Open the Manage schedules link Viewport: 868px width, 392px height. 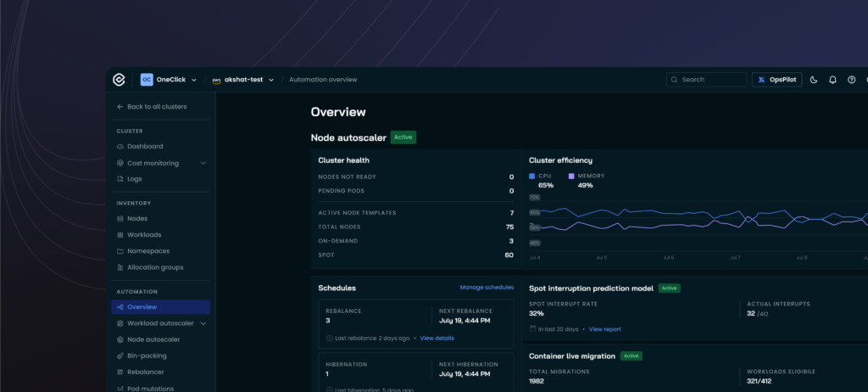pos(487,287)
